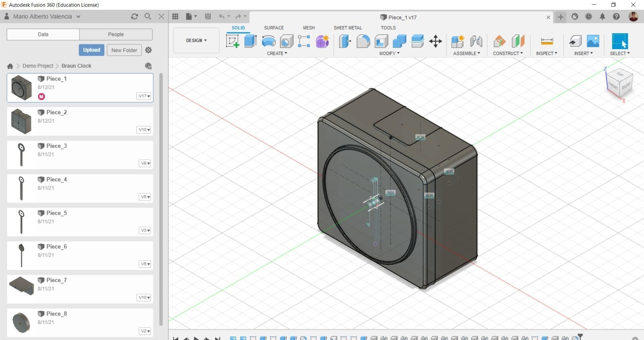This screenshot has height=340, width=644.
Task: Expand the SELECT menu
Action: coord(620,53)
